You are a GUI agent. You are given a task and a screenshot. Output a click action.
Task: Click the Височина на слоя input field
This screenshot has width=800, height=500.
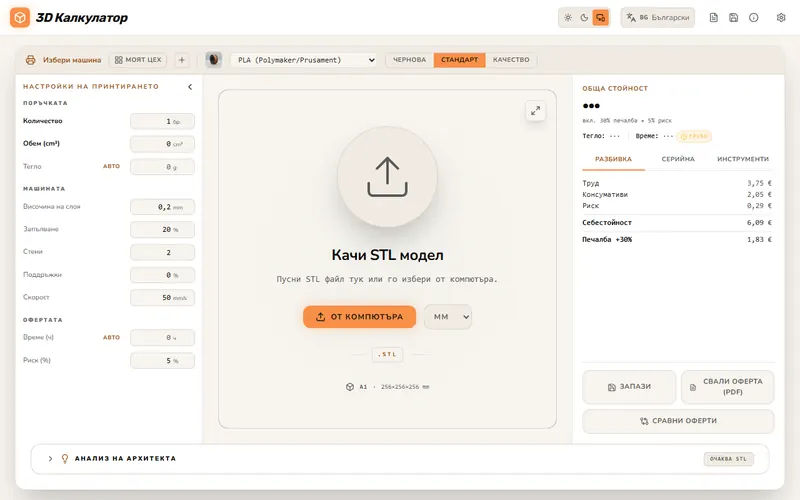pos(162,207)
